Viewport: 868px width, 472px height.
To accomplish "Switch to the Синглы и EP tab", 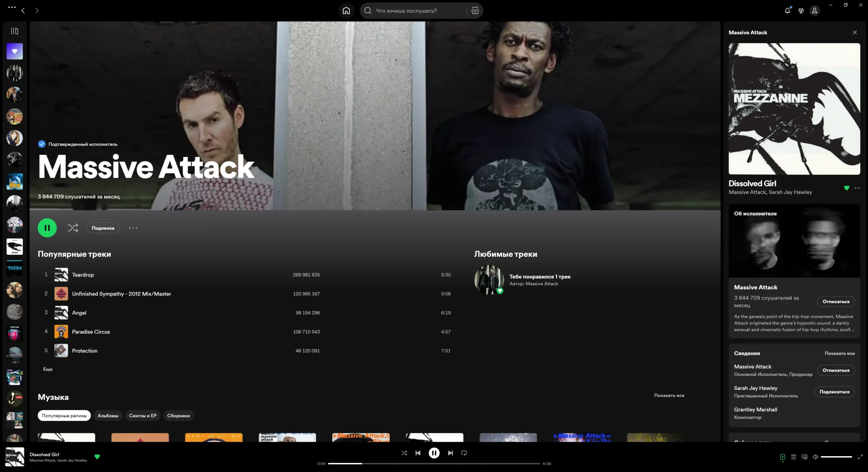I will click(x=142, y=415).
